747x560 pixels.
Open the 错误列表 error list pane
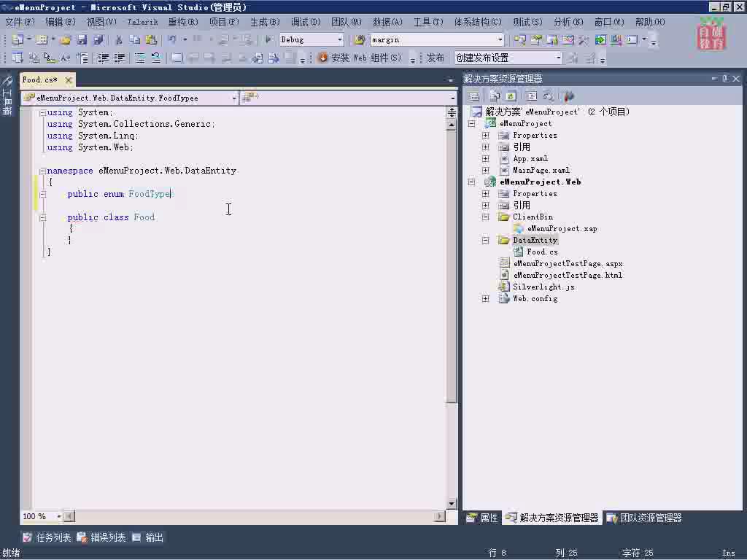point(101,538)
